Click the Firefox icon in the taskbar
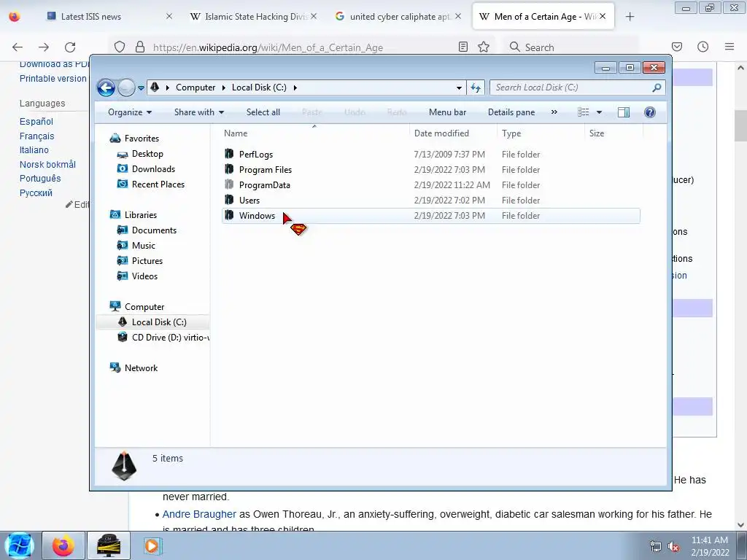 [63, 545]
